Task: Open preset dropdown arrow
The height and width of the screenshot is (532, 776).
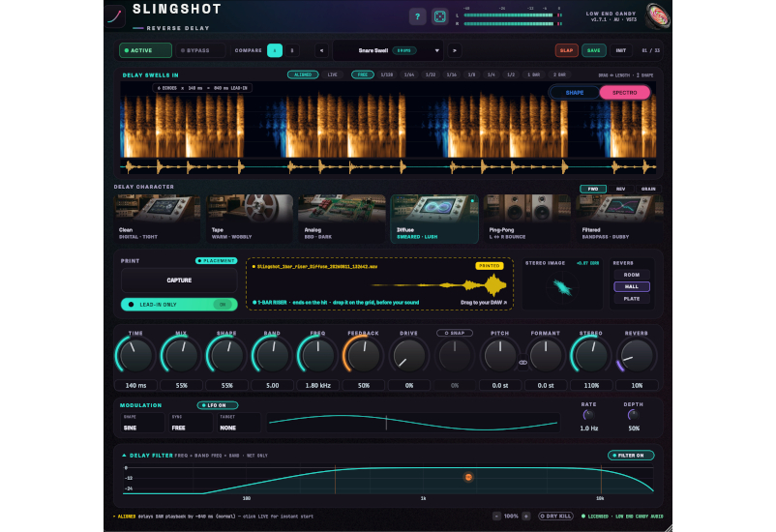Action: pyautogui.click(x=437, y=50)
